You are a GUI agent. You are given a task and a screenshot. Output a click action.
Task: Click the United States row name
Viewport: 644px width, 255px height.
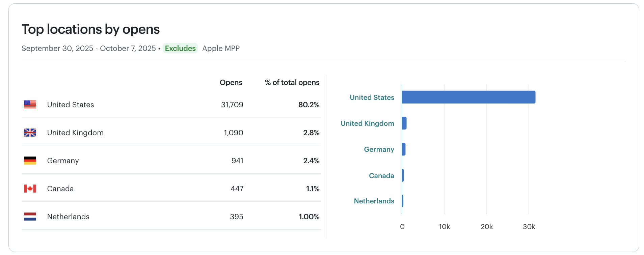(71, 105)
